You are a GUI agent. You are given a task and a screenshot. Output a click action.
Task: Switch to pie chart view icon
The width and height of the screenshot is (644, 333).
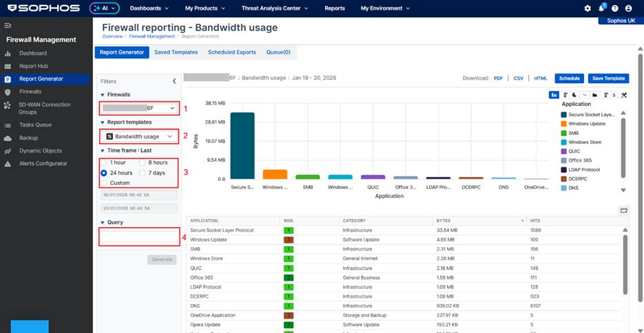[574, 95]
